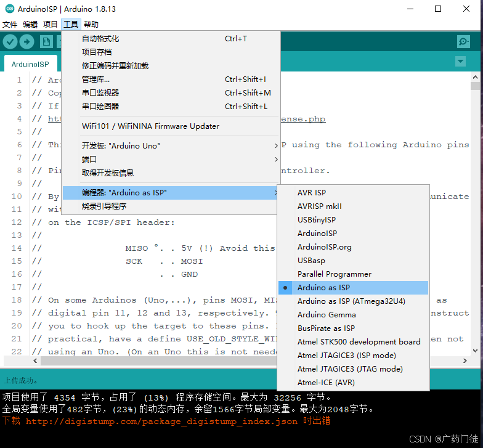Open the 编辑 menu
The image size is (483, 448).
(x=30, y=25)
